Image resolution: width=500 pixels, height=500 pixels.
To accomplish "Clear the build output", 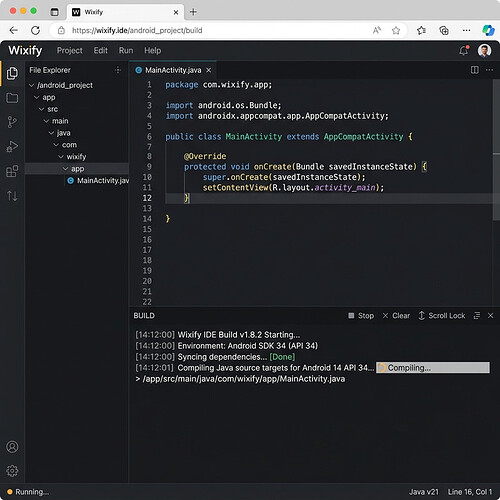I will tap(396, 315).
